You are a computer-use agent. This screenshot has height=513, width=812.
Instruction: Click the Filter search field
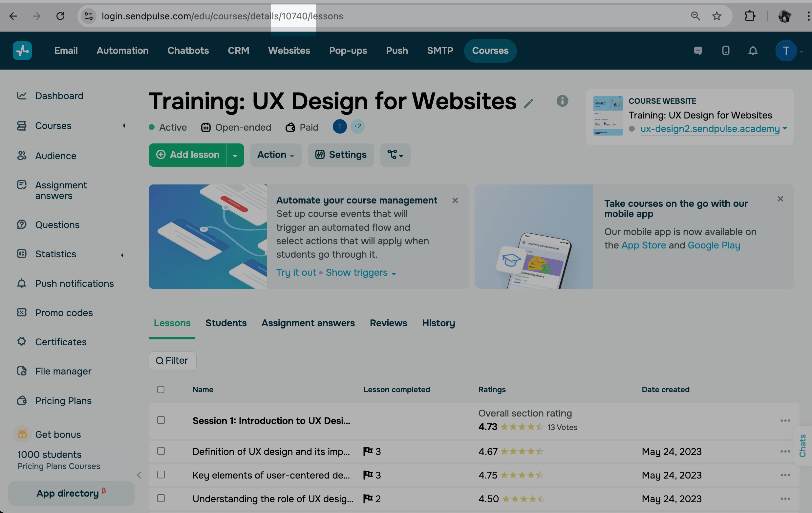[172, 361]
